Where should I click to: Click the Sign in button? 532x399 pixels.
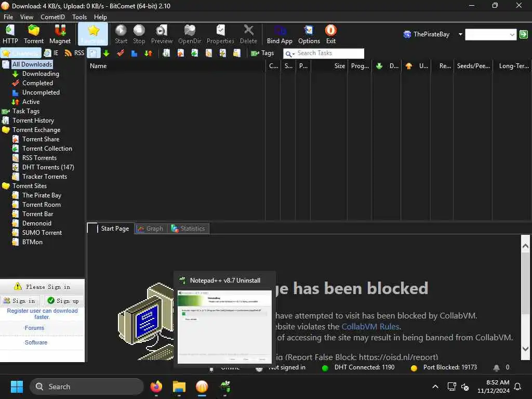coord(20,301)
